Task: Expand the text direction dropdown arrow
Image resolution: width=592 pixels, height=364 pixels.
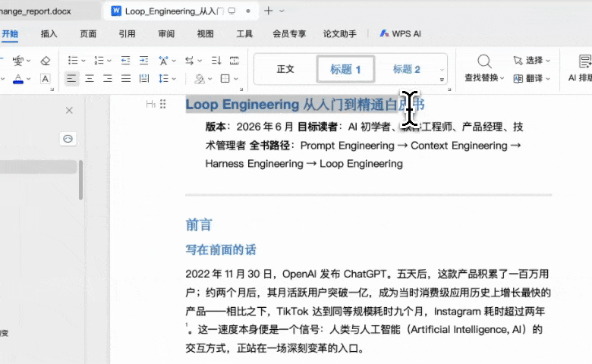Action: pyautogui.click(x=200, y=61)
